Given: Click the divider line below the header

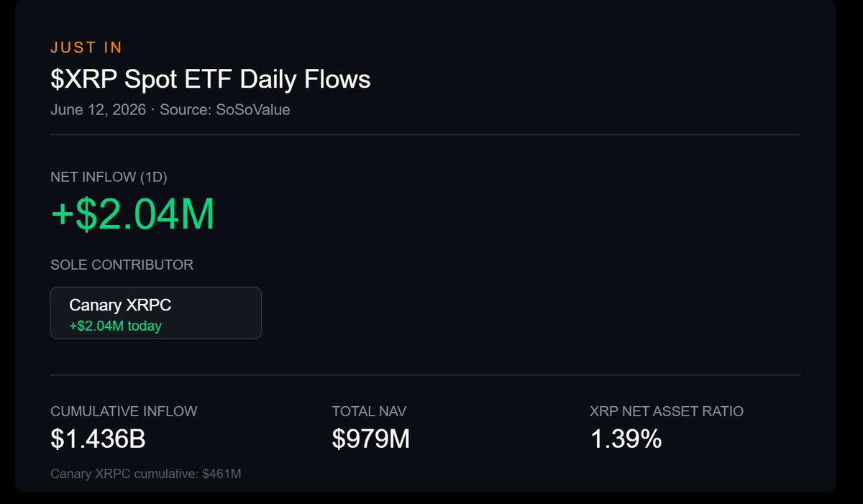Looking at the screenshot, I should click(425, 134).
